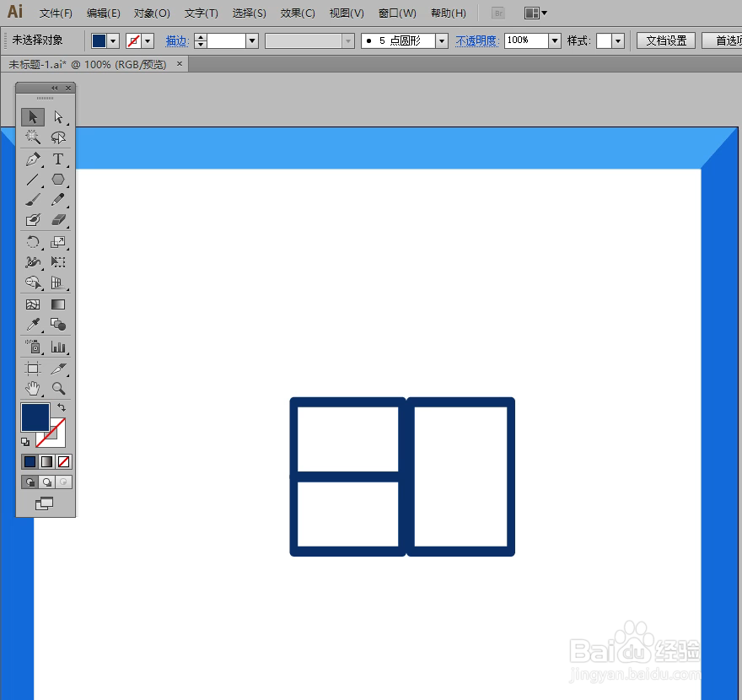Reset to default fill and stroke
This screenshot has width=742, height=700.
pyautogui.click(x=25, y=442)
